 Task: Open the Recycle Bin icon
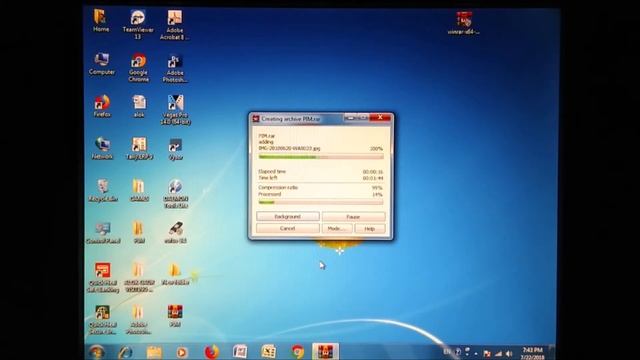[x=103, y=190]
